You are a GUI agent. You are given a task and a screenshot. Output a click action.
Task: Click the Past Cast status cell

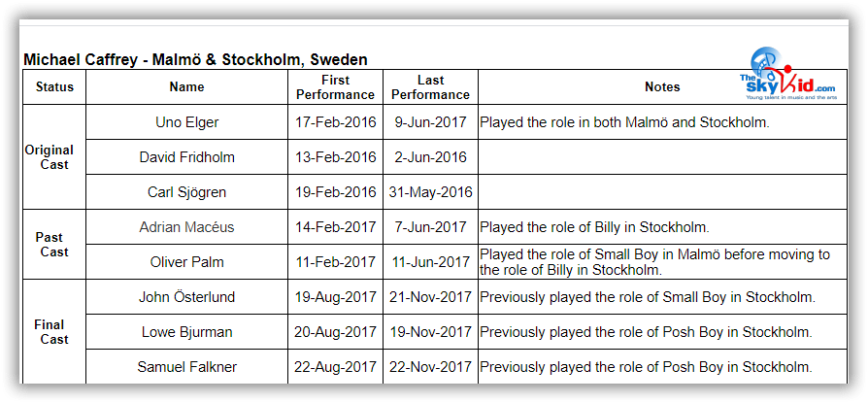coord(50,245)
